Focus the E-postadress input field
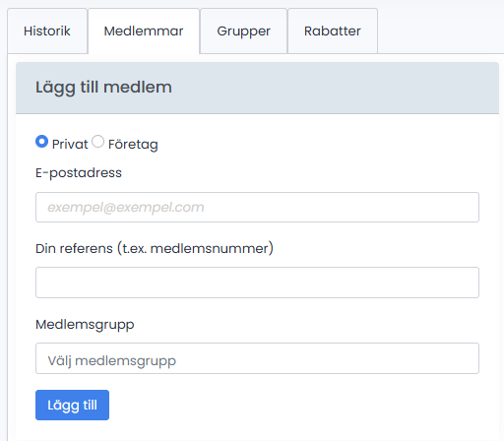Viewport: 504px width, 441px height. point(257,208)
